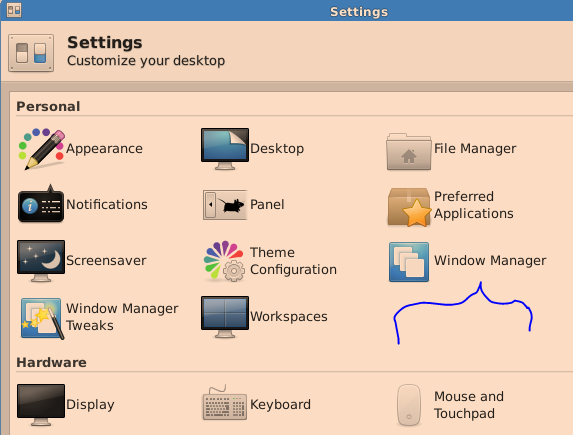Screen dimensions: 573x435
Task: Open the Screensaver moon icon
Action: 41,261
